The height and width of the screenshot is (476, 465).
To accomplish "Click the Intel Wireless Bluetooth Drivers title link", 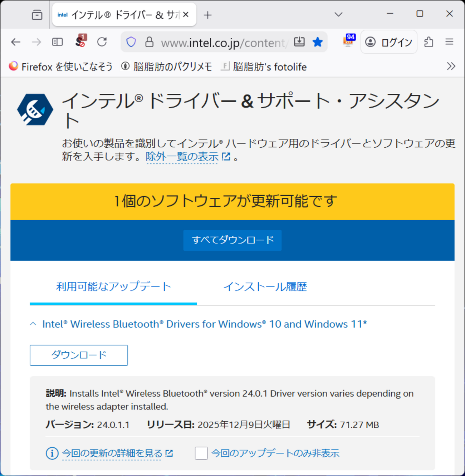I will tap(205, 324).
